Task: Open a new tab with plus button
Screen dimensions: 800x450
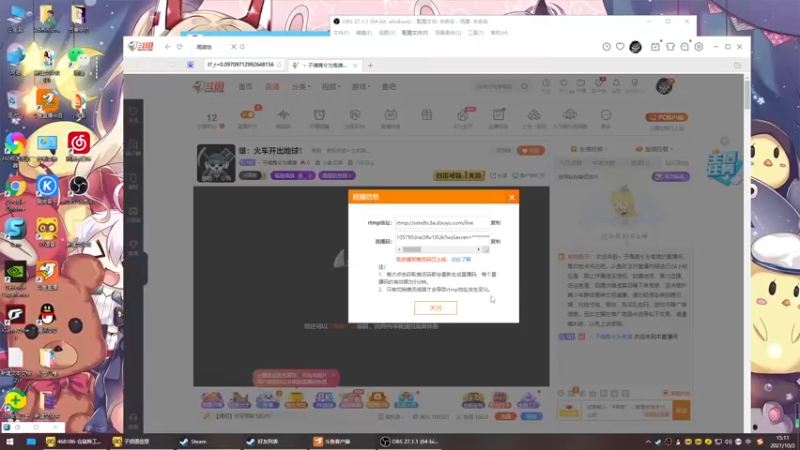Action: coord(370,65)
